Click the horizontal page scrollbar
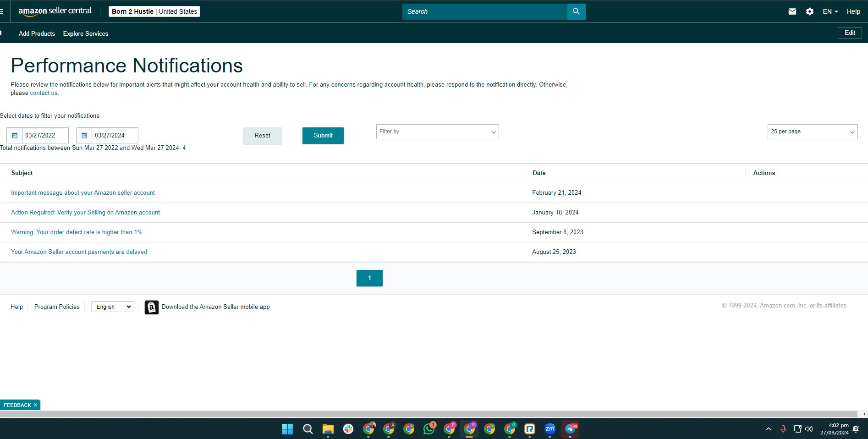Image resolution: width=868 pixels, height=439 pixels. [x=429, y=414]
